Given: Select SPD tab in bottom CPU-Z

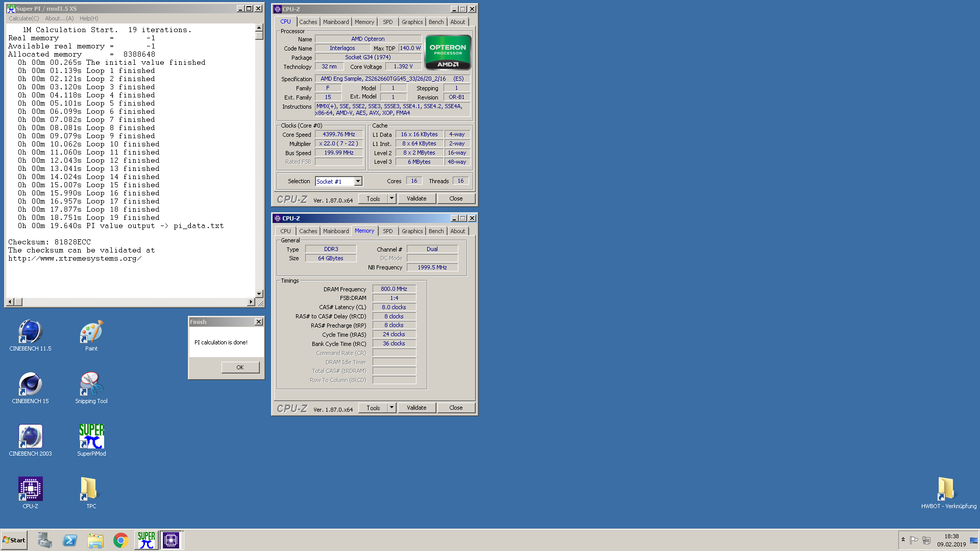Looking at the screenshot, I should click(x=388, y=231).
